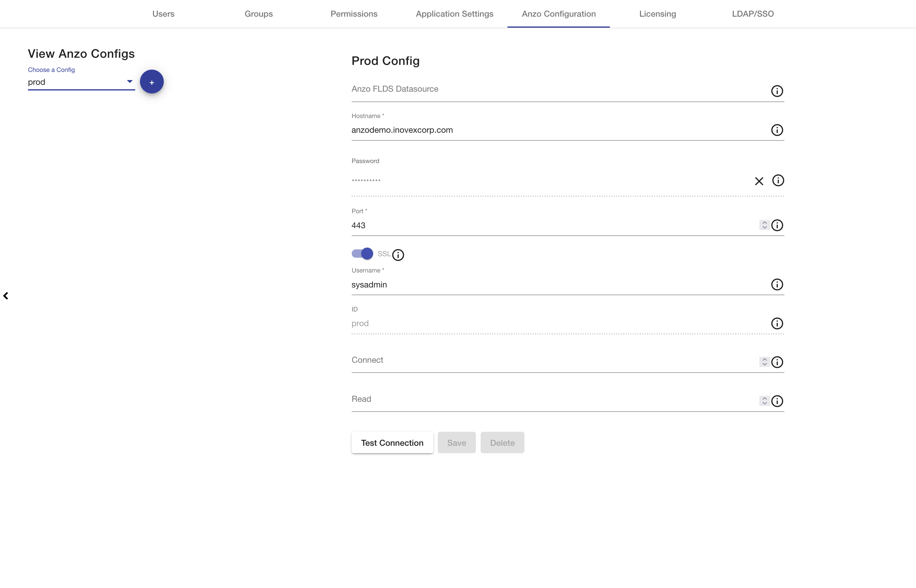Open the Port field info icon
916x588 pixels.
[777, 225]
